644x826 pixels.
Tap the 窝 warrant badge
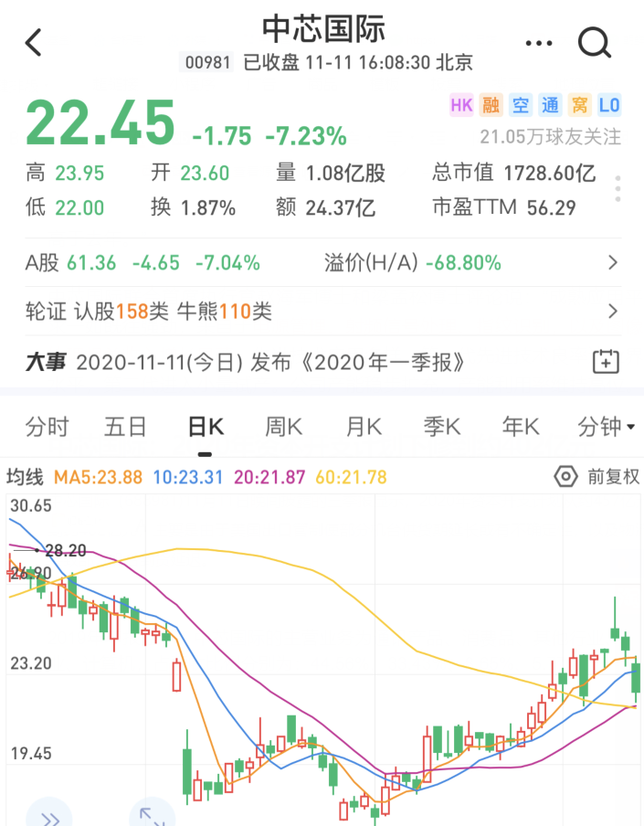580,105
